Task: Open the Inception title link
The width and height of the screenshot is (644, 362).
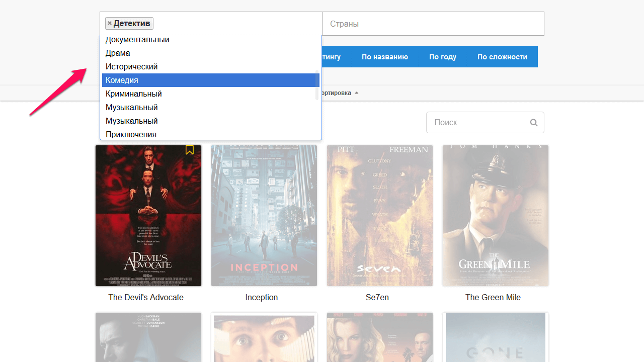Action: point(262,298)
